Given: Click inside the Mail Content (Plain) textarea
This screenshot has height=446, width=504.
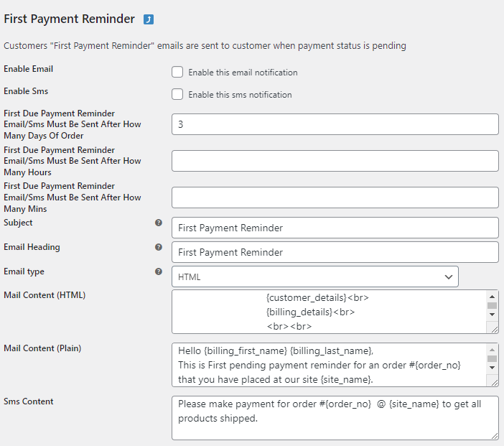Looking at the screenshot, I should tap(330, 365).
